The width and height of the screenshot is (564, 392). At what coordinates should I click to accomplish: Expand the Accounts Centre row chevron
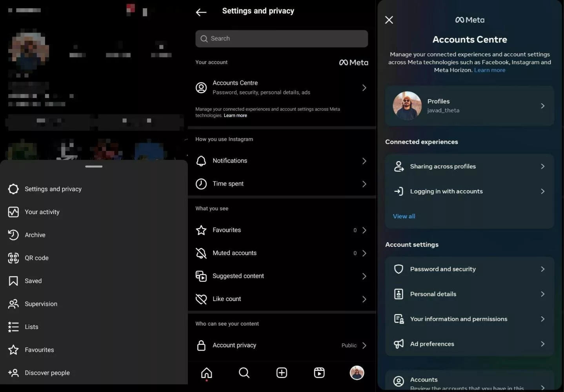[364, 88]
